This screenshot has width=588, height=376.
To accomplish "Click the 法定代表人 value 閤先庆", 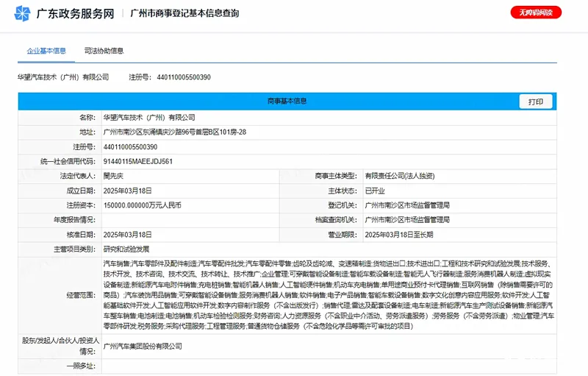I will (x=113, y=176).
